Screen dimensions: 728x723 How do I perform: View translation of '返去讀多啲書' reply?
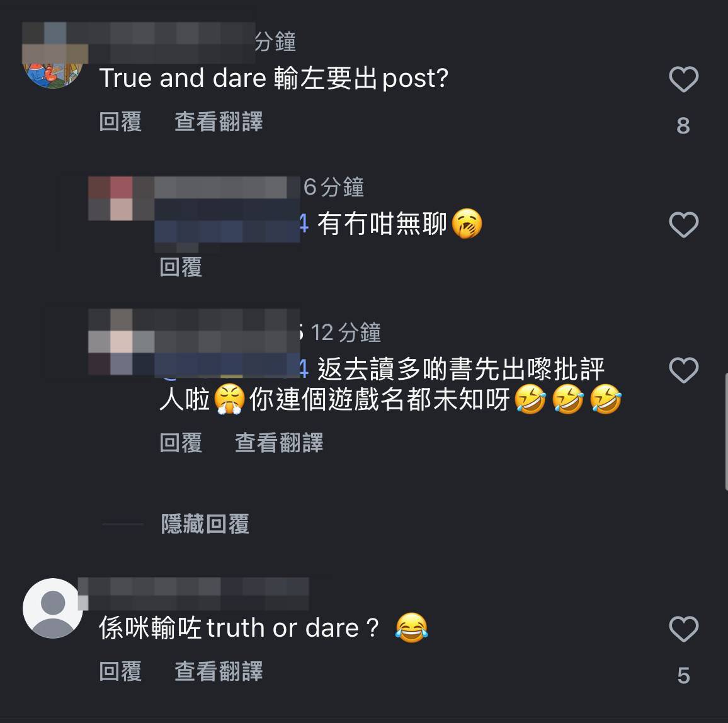[x=279, y=443]
